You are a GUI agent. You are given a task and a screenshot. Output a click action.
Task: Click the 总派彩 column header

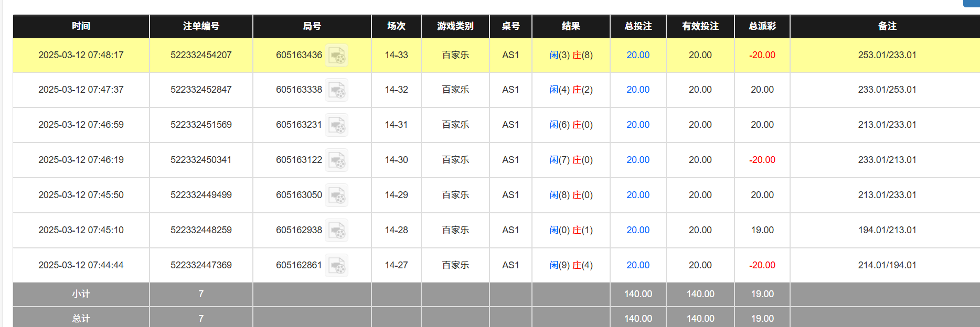[761, 26]
